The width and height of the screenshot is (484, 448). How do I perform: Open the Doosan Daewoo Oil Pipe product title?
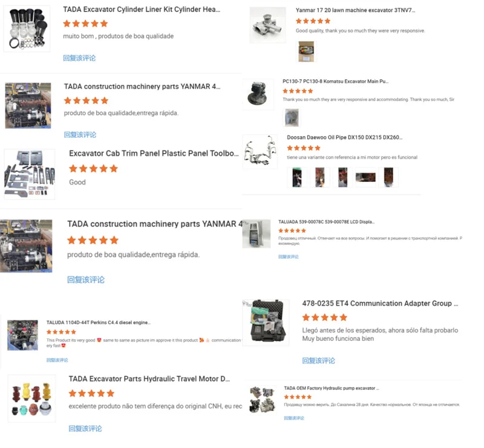[344, 138]
